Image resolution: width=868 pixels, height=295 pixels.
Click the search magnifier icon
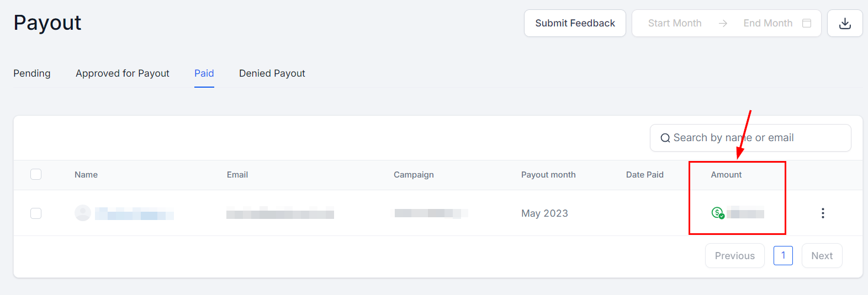(665, 138)
